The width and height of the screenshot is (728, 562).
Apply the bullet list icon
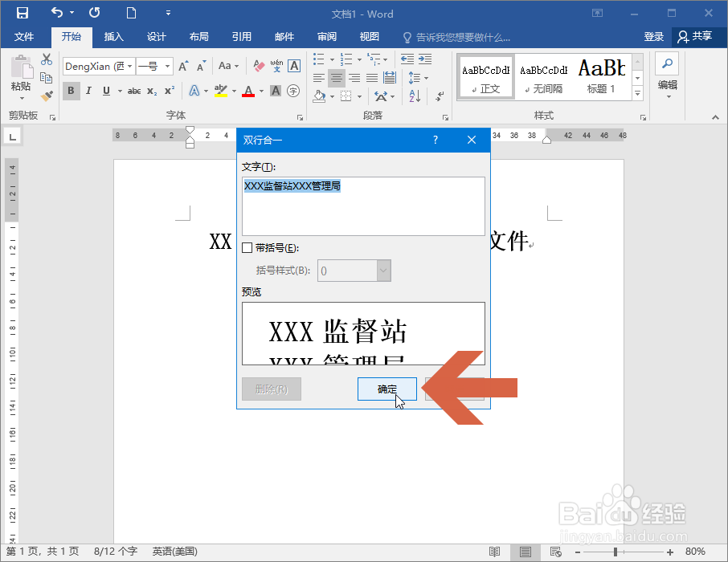[319, 59]
